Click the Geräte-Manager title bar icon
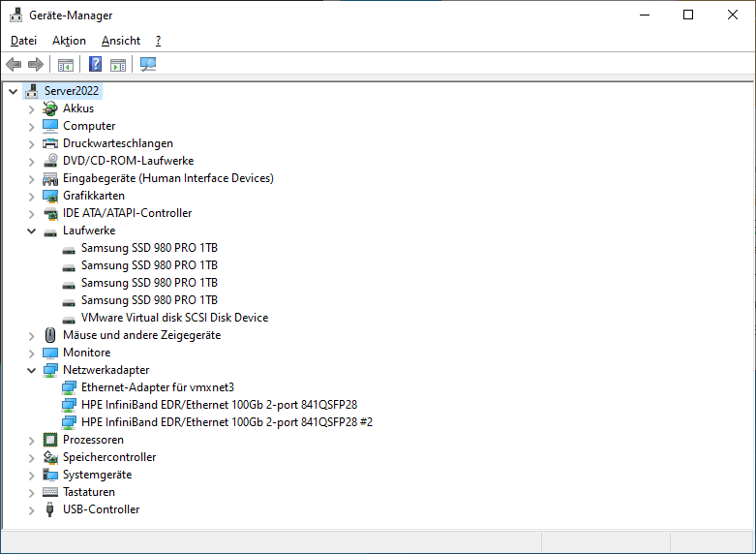Viewport: 756px width, 554px height. point(15,15)
